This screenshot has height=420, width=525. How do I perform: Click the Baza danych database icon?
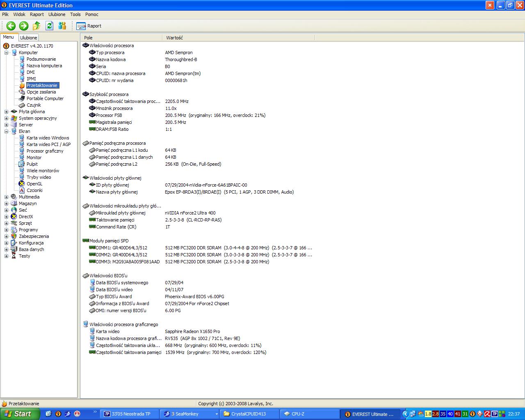14,249
